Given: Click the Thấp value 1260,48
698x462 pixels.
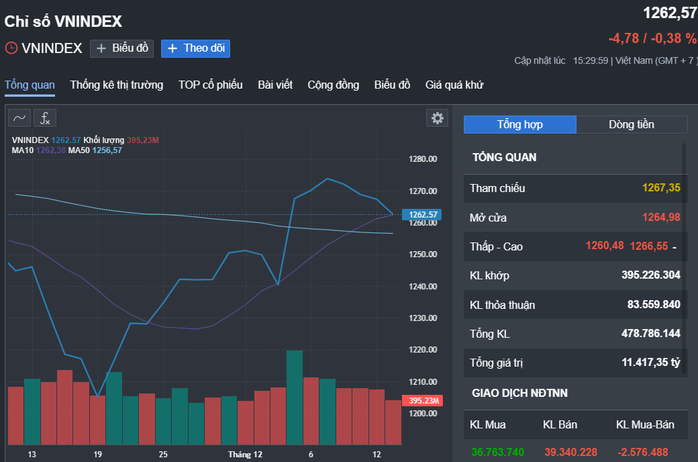Looking at the screenshot, I should [605, 246].
